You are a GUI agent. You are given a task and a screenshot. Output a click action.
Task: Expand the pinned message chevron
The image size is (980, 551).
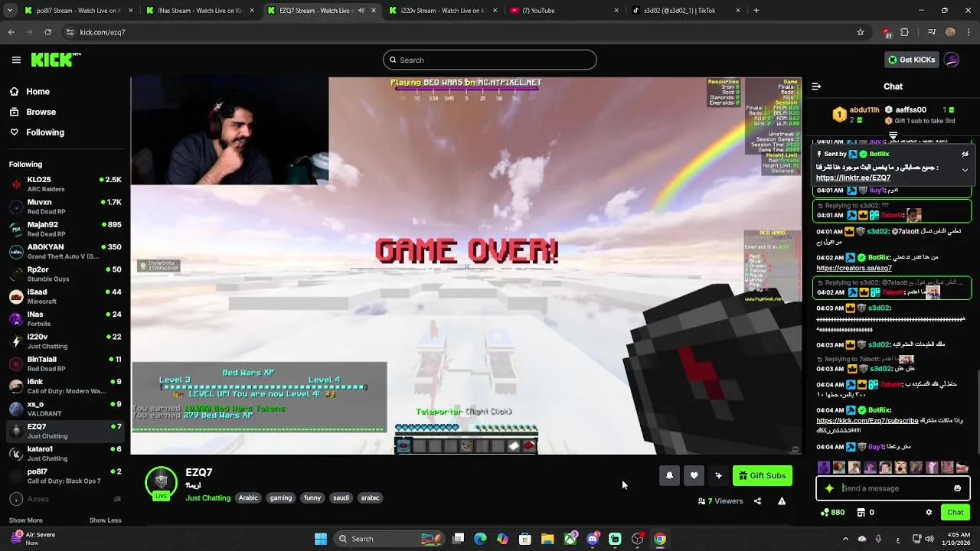point(965,170)
